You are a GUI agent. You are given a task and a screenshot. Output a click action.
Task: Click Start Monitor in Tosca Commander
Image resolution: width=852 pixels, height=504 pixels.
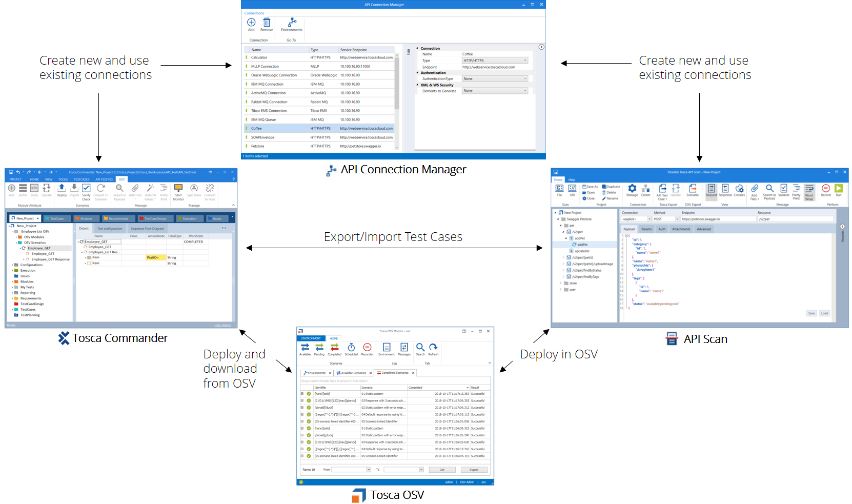[x=178, y=192]
